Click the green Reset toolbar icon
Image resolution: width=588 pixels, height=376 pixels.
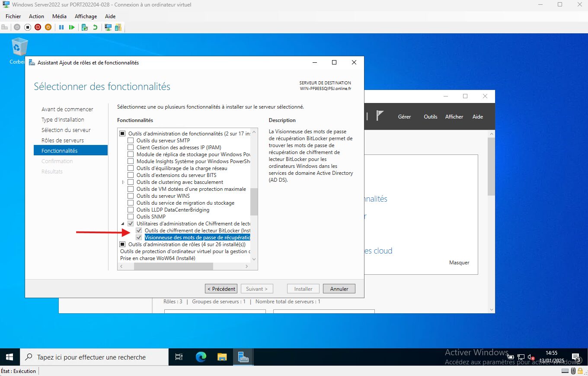72,27
